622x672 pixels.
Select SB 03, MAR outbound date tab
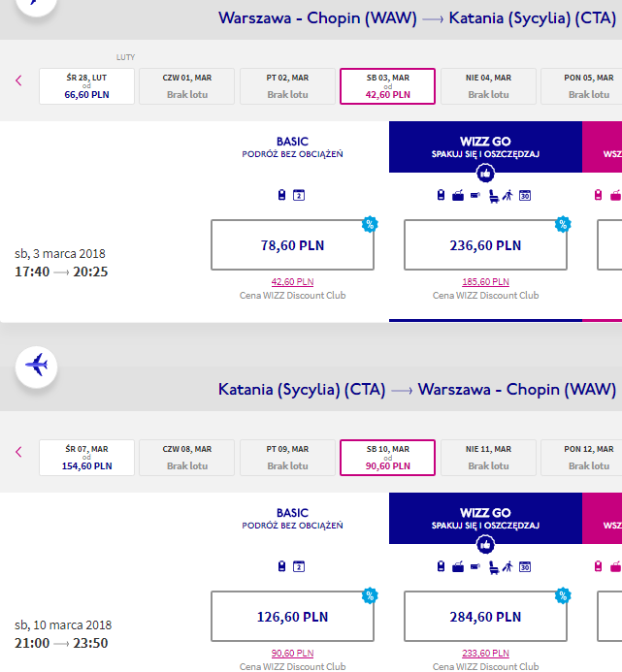pyautogui.click(x=388, y=86)
